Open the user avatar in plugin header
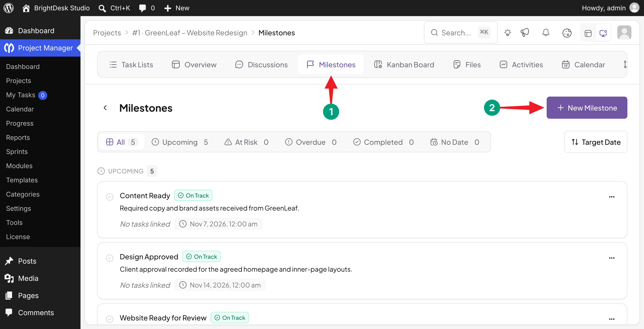Viewport: 644px width, 329px height. [x=624, y=32]
